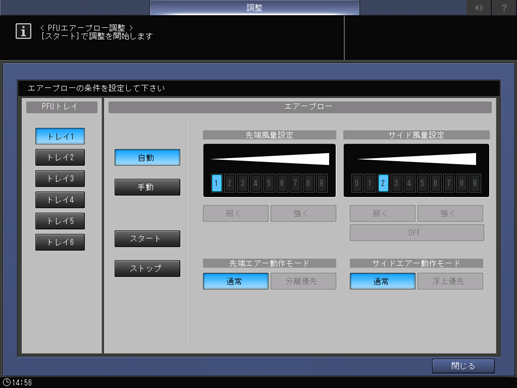Switch air blow to 手動 mode
Image resolution: width=517 pixels, height=388 pixels.
pyautogui.click(x=147, y=187)
